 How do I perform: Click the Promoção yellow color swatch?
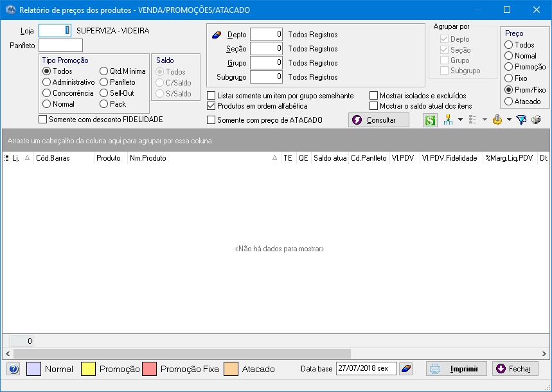tap(88, 369)
